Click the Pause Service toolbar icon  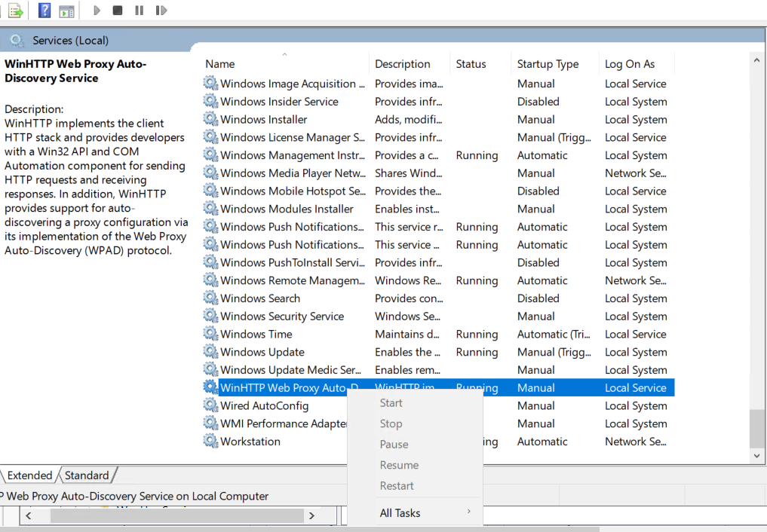(140, 11)
